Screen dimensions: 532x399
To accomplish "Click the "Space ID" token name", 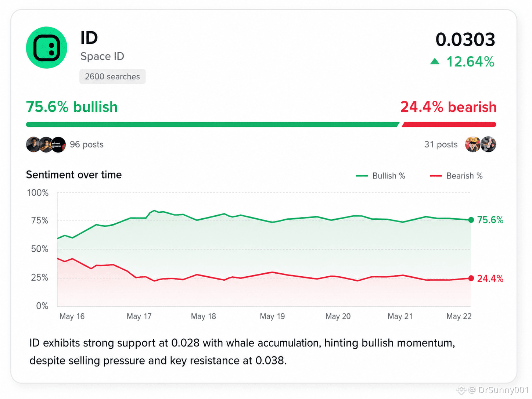I will pyautogui.click(x=103, y=56).
